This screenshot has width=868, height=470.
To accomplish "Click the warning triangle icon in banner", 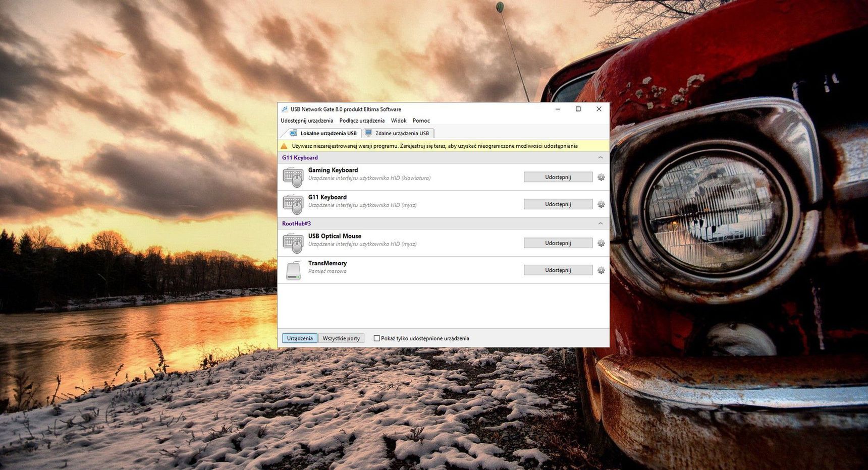I will pyautogui.click(x=284, y=146).
